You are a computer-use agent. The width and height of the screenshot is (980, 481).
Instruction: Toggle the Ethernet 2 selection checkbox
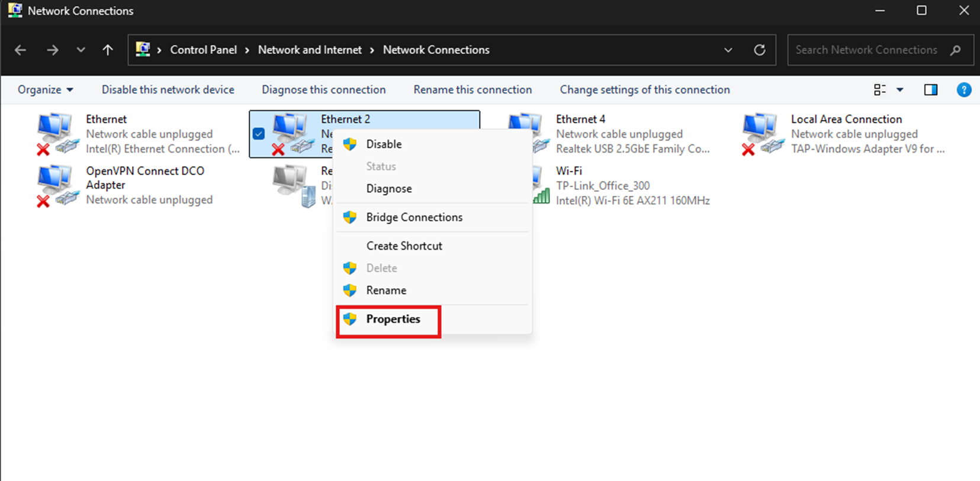[x=259, y=134]
